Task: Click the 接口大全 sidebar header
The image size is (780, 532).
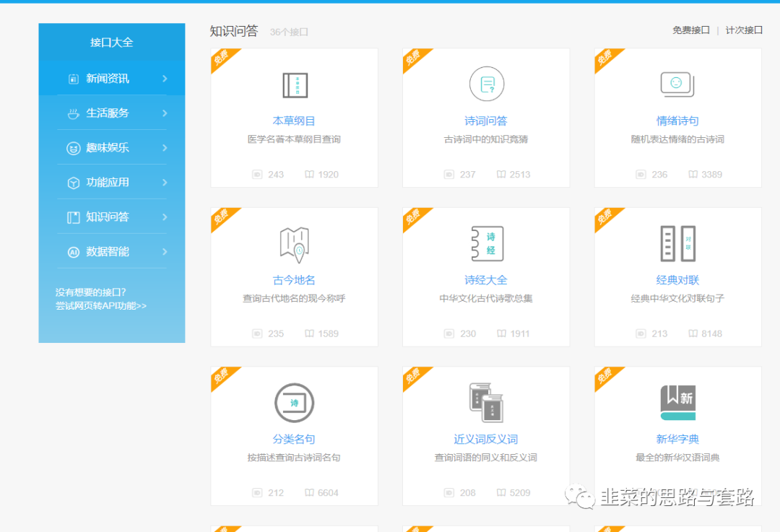Action: 112,43
